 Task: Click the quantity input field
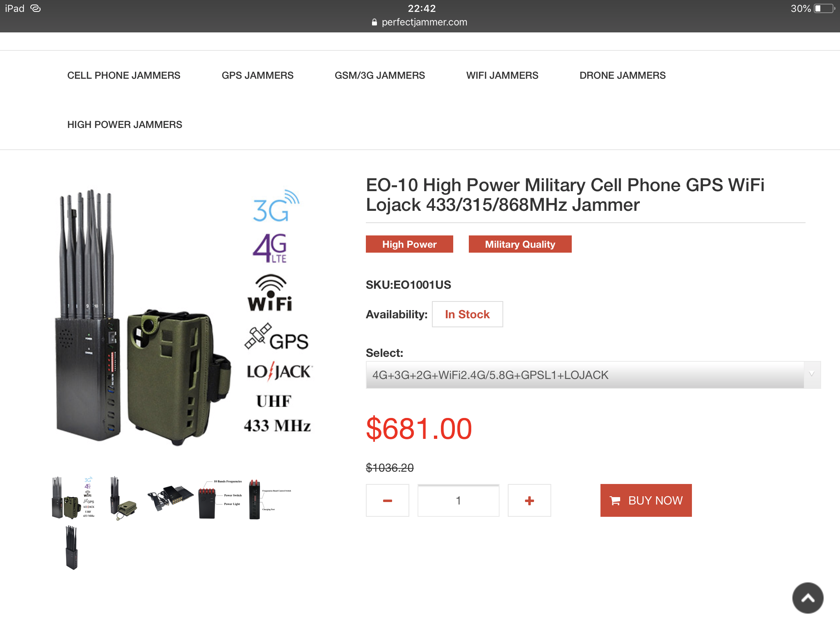click(459, 500)
